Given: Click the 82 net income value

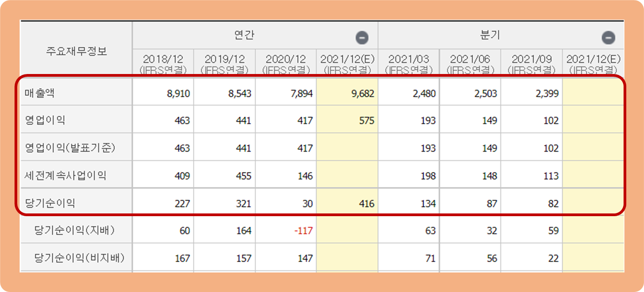Looking at the screenshot, I should tap(553, 203).
